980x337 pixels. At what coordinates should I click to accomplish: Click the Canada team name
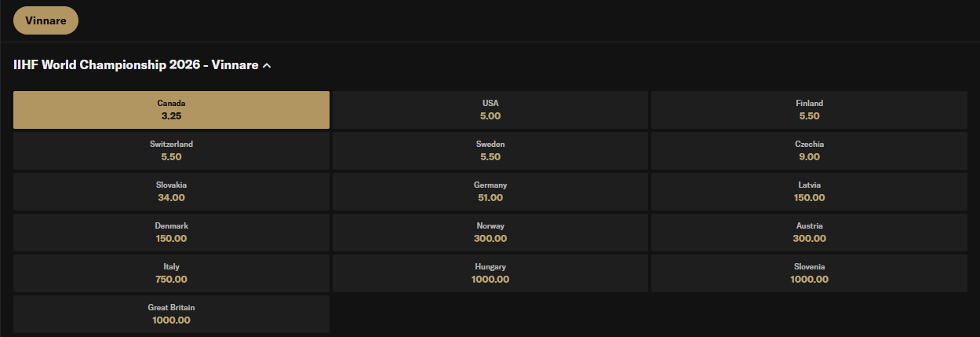click(171, 103)
